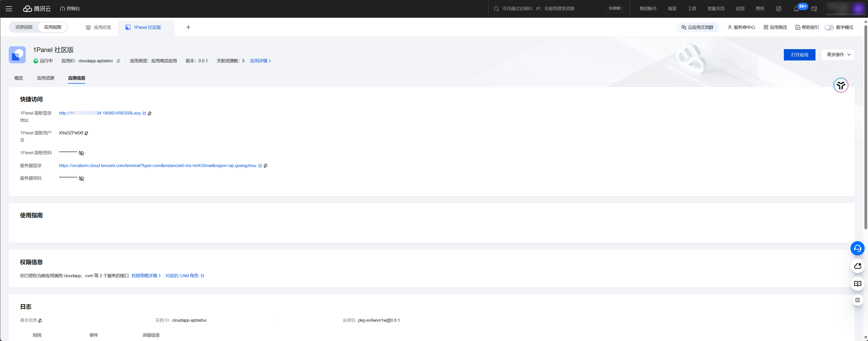This screenshot has width=868, height=341.
Task: Switch to the 应用资源 tab
Action: tap(46, 78)
